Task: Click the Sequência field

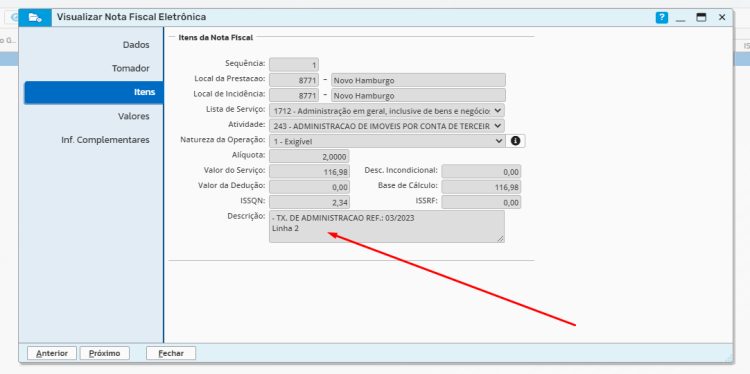Action: [x=294, y=65]
